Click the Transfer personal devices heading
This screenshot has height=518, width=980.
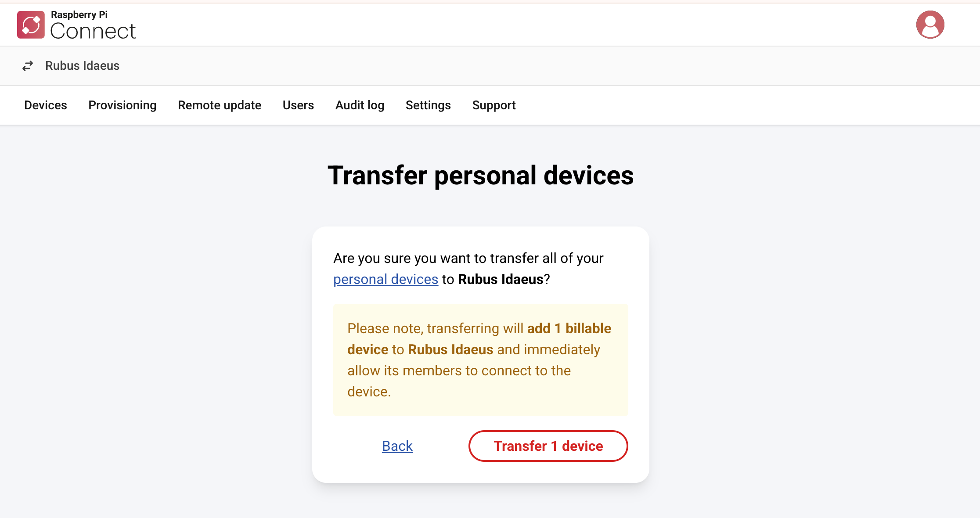481,175
